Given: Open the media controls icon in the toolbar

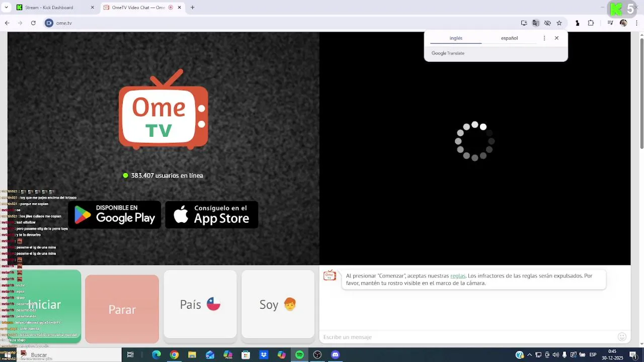Looking at the screenshot, I should click(610, 23).
